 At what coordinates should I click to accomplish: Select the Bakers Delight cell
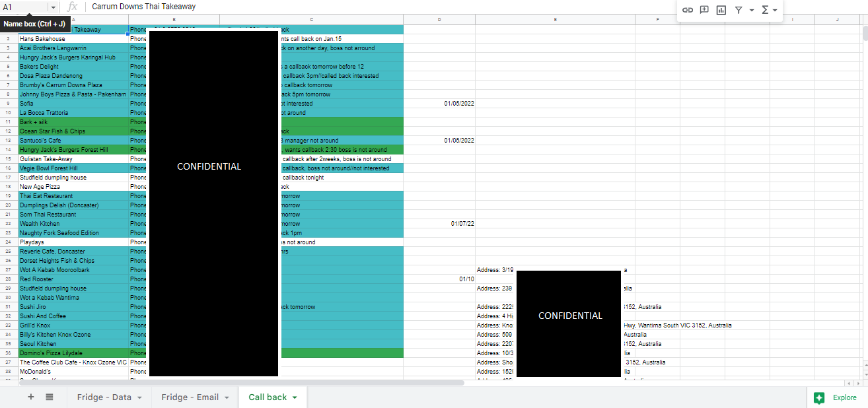(73, 67)
